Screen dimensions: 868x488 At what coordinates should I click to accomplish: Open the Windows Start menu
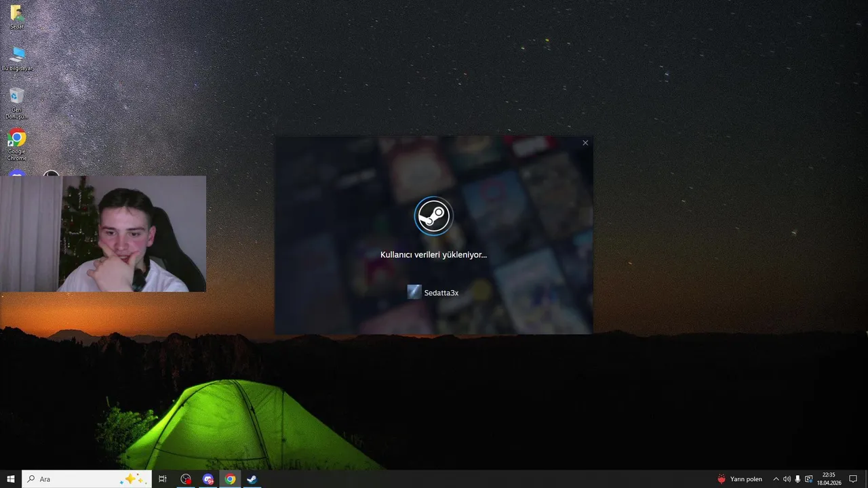tap(11, 479)
